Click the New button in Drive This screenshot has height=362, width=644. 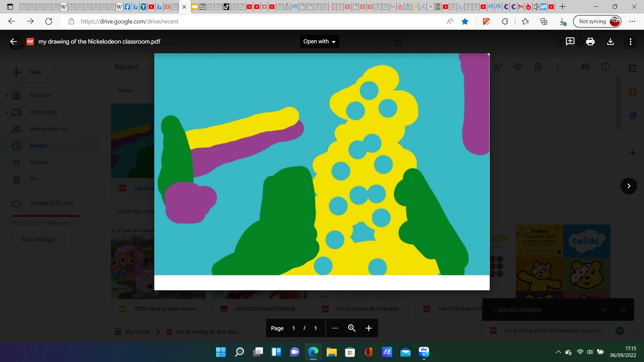pyautogui.click(x=30, y=72)
